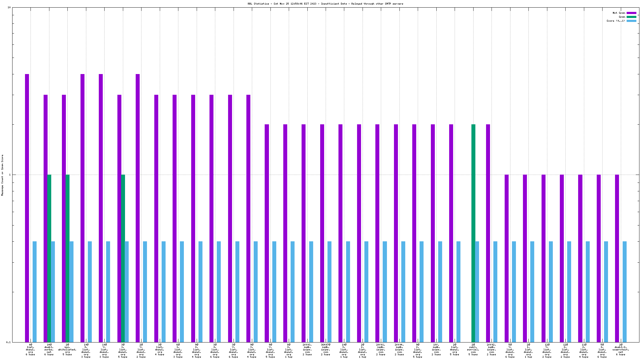Click the dnsbl.sorbs.net x-axis label
This screenshot has height=362, width=644.
[x=49, y=349]
